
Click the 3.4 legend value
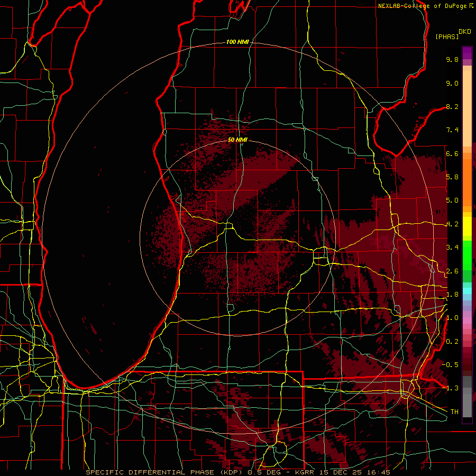pos(452,248)
